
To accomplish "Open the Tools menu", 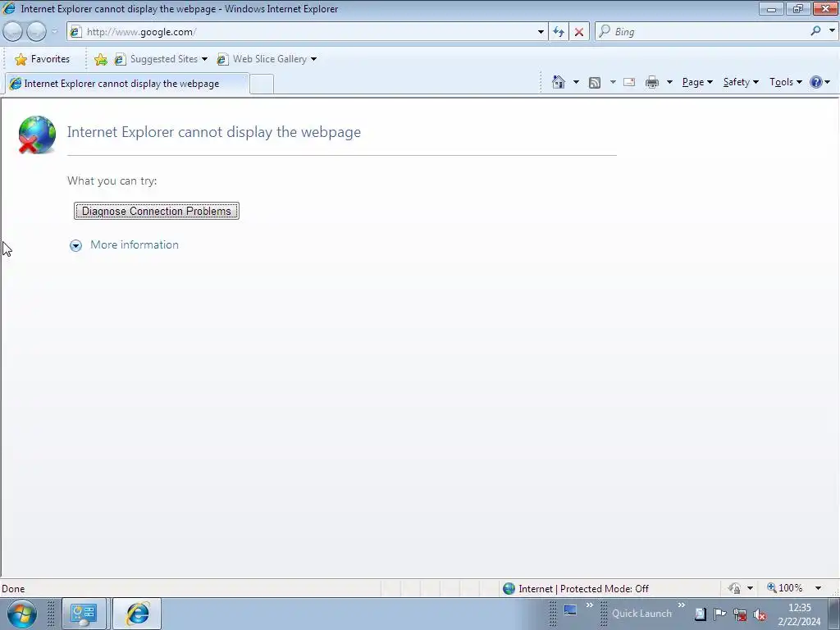I will tap(786, 82).
